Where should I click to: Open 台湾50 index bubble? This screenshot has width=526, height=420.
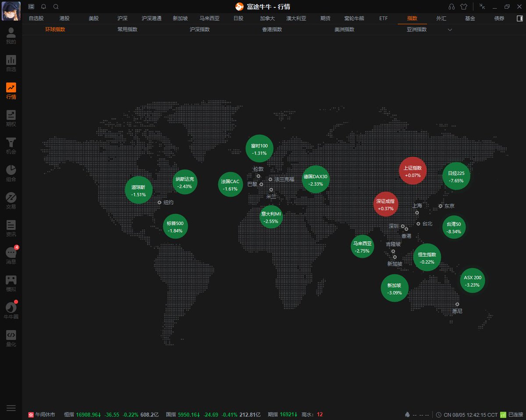[x=454, y=227]
